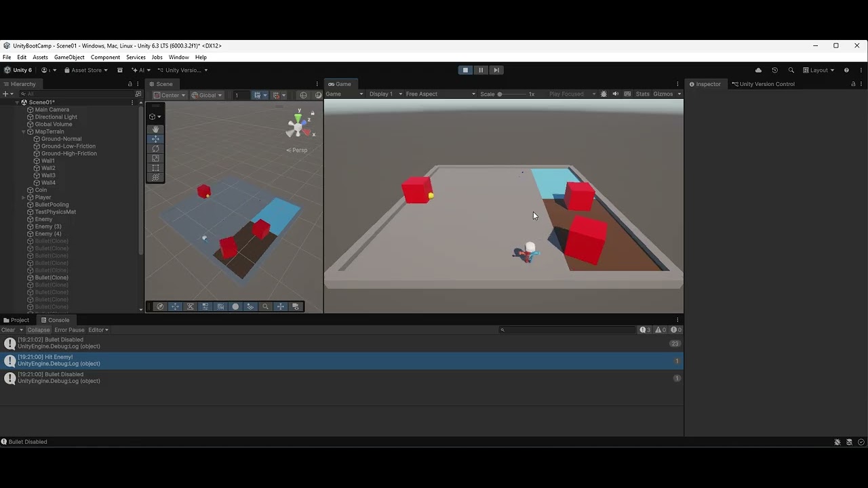Open the GameObject menu
The width and height of the screenshot is (868, 488).
[x=69, y=57]
